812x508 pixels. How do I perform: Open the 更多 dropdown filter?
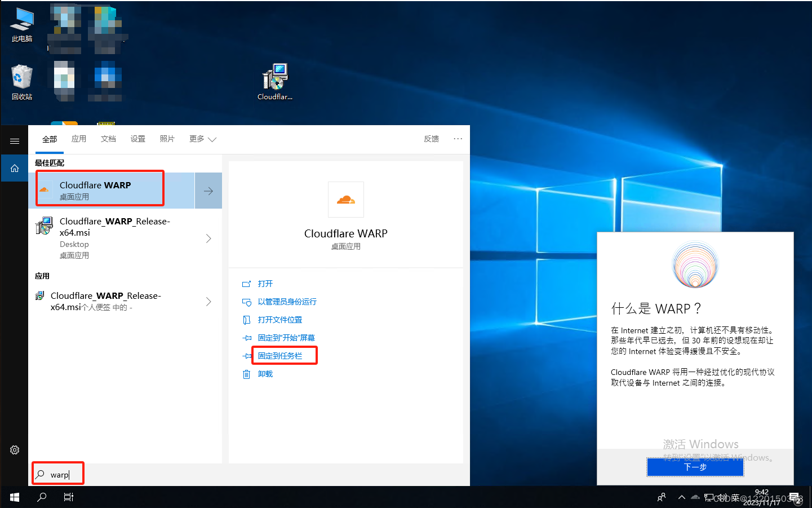(203, 139)
